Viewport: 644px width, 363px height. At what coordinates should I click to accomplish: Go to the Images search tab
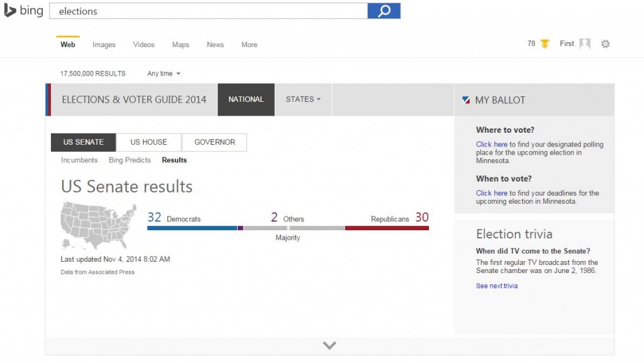click(104, 45)
